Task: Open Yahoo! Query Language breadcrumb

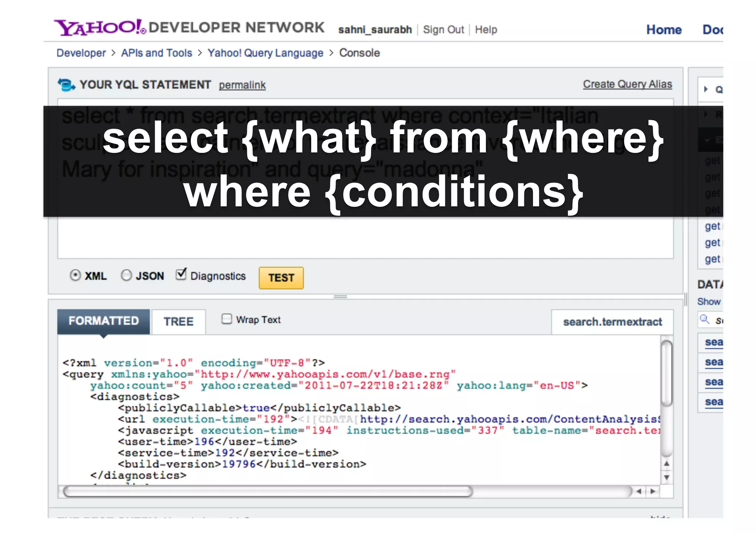Action: point(265,53)
